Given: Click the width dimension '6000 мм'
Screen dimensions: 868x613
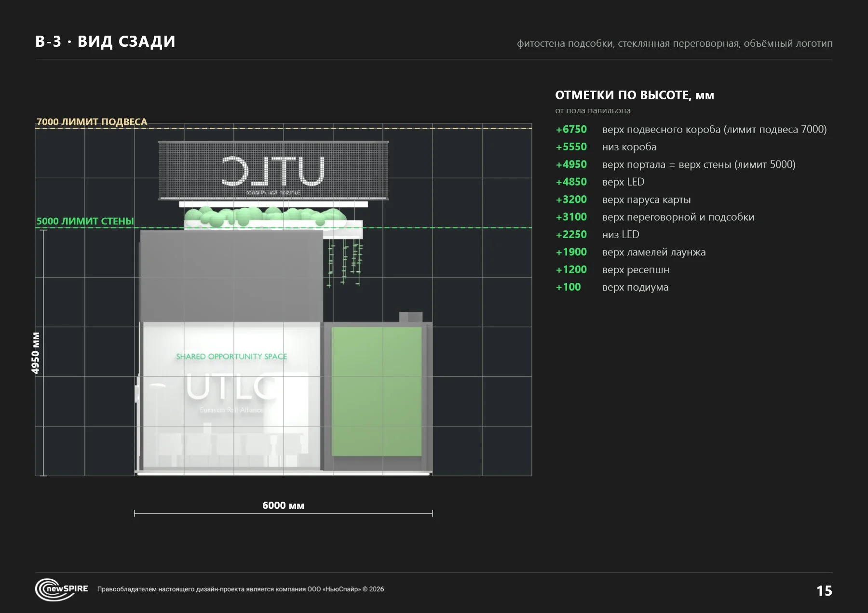Looking at the screenshot, I should [284, 506].
